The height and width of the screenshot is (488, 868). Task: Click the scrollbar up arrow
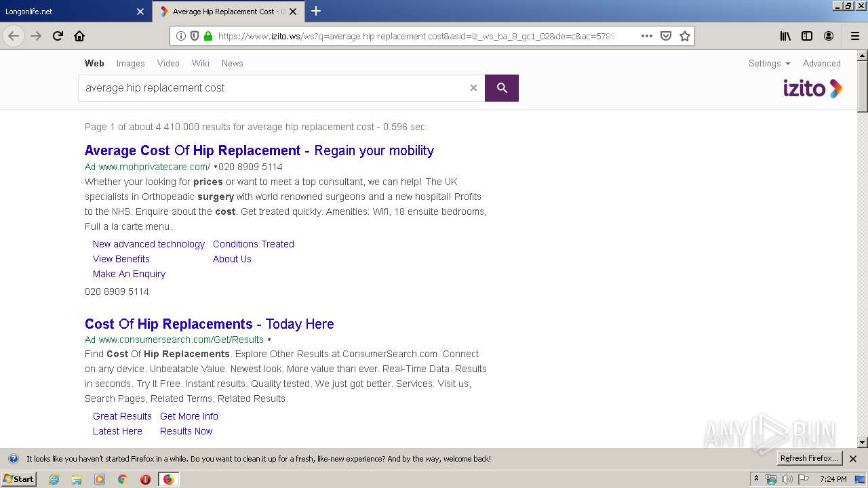(x=863, y=56)
